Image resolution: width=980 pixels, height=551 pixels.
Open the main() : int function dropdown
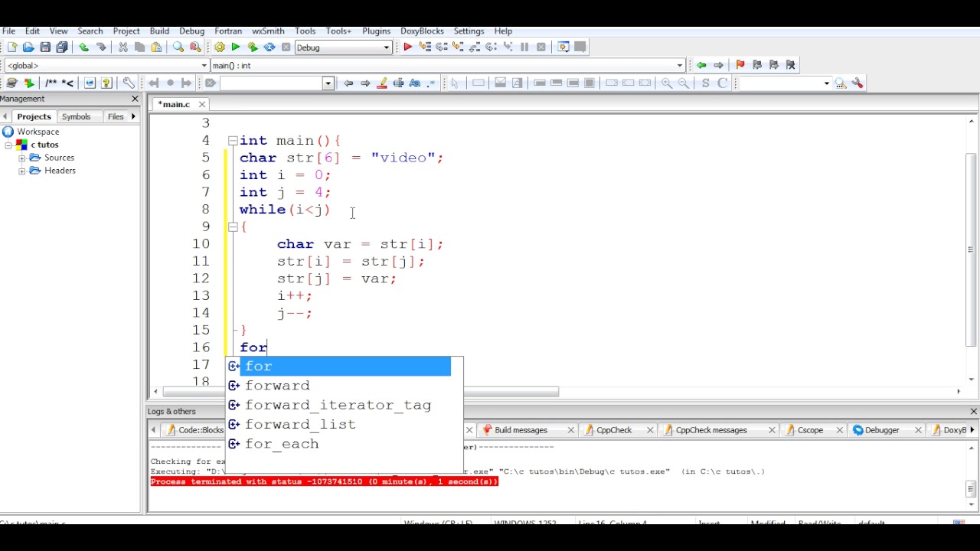448,66
